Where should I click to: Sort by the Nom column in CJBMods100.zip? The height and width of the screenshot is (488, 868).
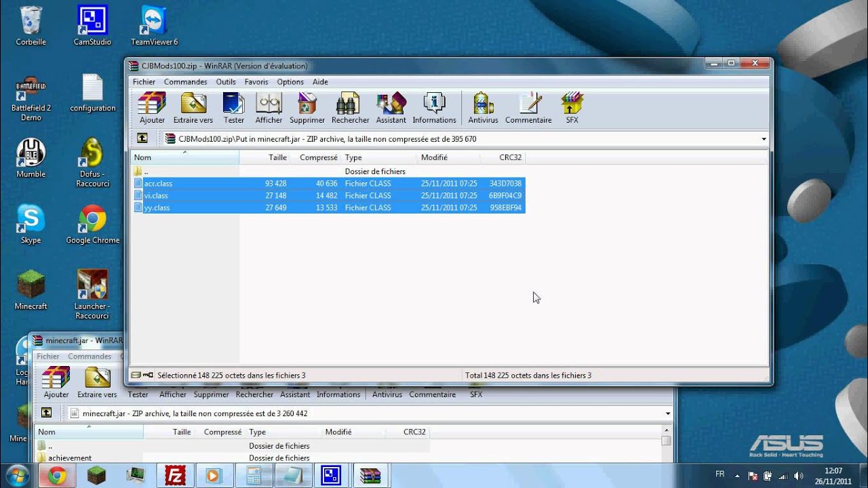[x=184, y=157]
